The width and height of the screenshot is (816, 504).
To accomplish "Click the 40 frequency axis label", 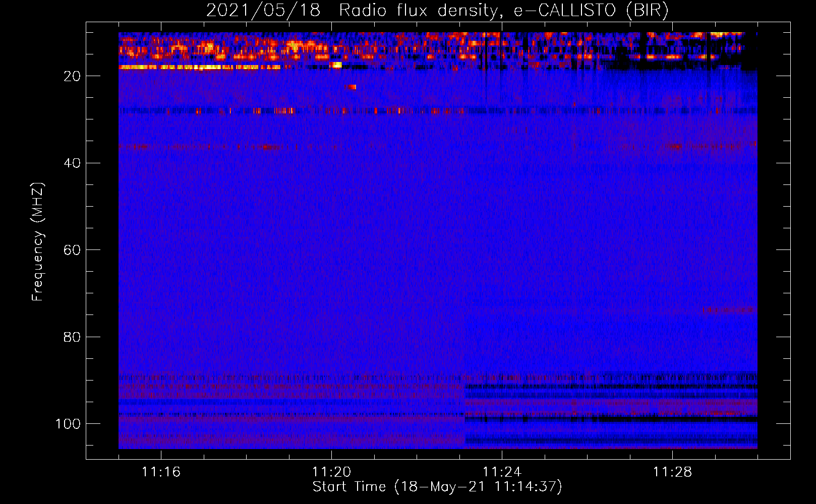I will coord(72,163).
